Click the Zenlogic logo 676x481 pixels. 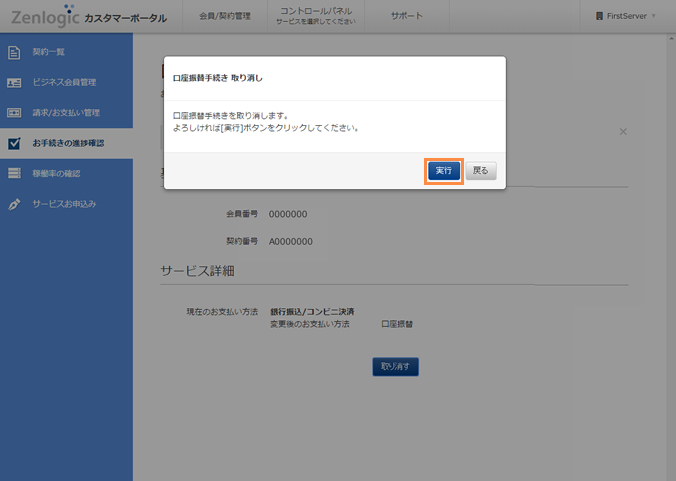click(x=45, y=16)
